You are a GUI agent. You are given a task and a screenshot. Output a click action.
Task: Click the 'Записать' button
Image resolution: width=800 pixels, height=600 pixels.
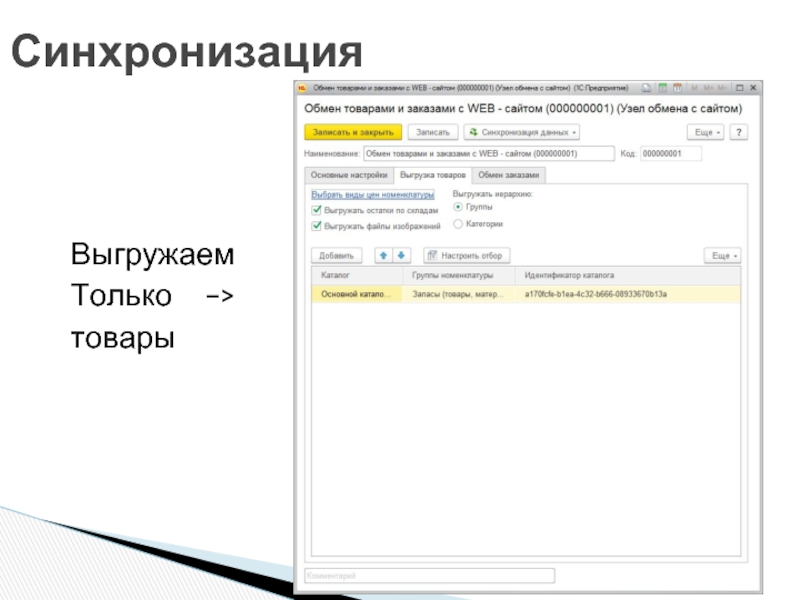[x=433, y=132]
